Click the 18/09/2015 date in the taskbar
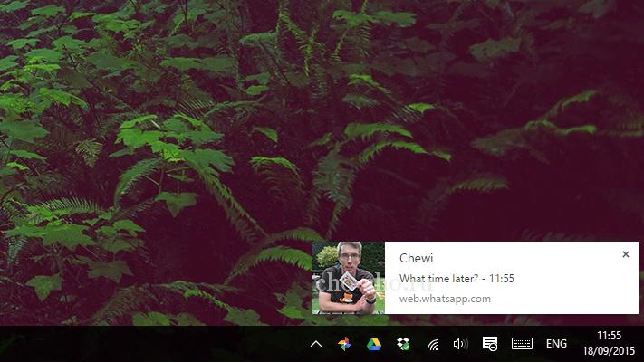 (x=609, y=350)
